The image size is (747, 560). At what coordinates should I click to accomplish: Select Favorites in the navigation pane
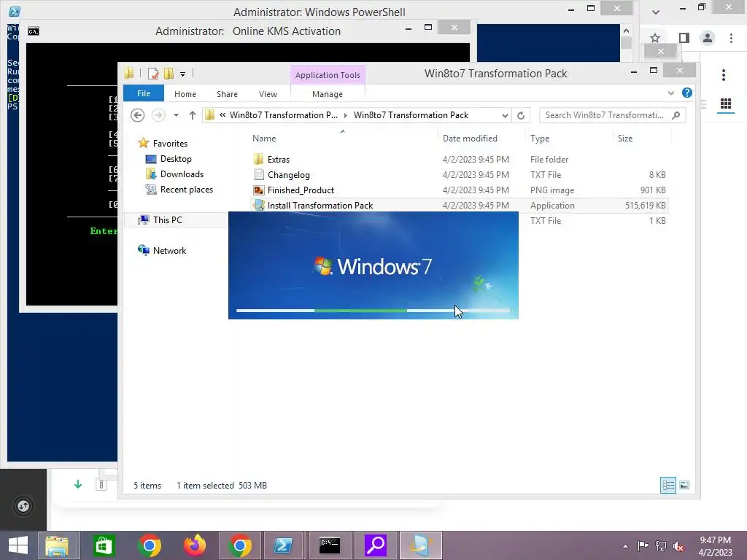170,144
